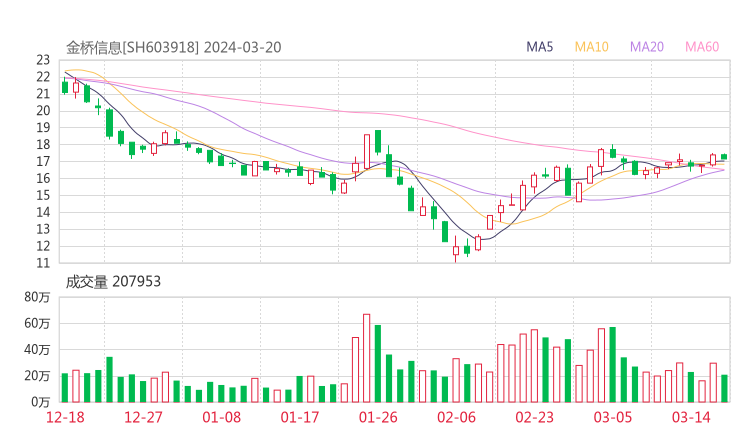Click the 02-06 date axis label
The height and width of the screenshot is (440, 740).
tap(456, 417)
